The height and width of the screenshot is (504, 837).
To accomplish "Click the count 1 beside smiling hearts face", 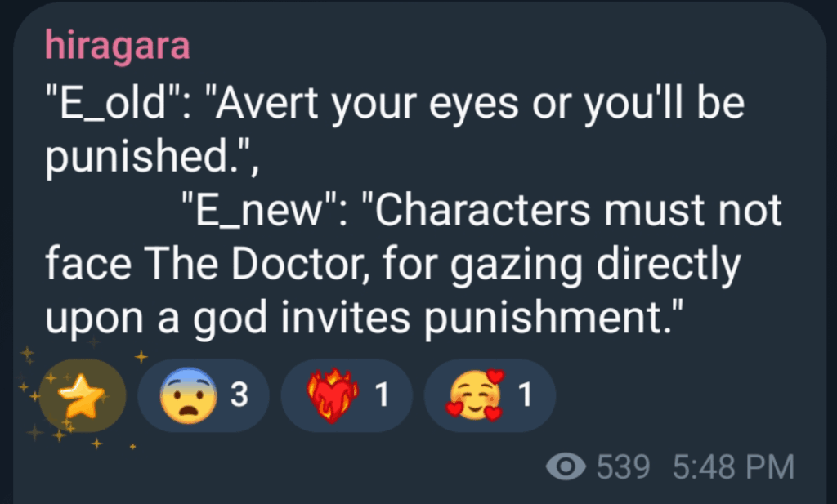I will pos(526,396).
